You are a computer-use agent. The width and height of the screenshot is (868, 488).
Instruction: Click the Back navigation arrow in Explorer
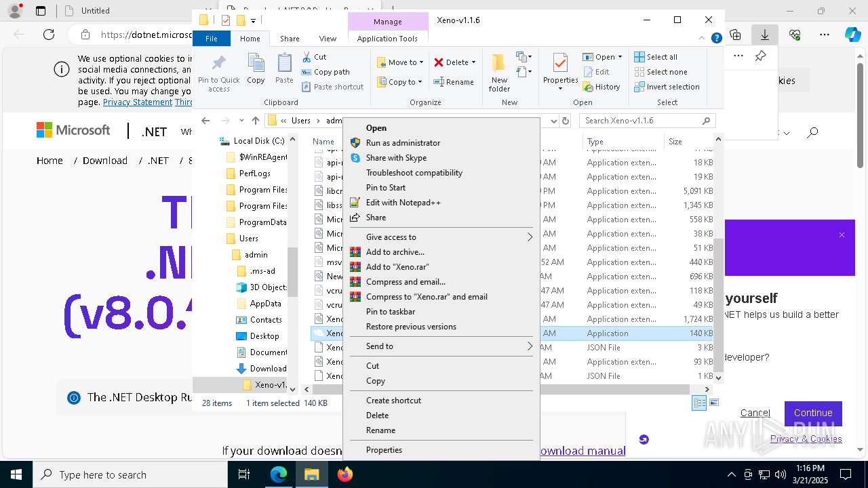[x=205, y=121]
